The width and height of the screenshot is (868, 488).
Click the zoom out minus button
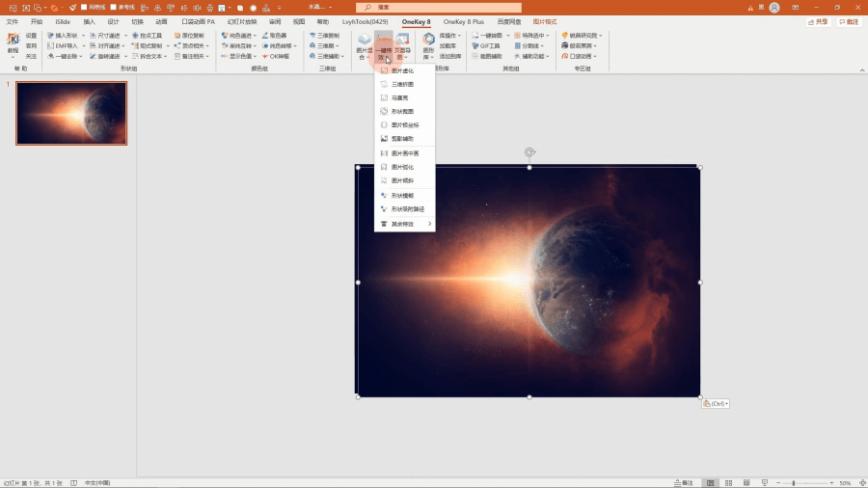pos(778,483)
